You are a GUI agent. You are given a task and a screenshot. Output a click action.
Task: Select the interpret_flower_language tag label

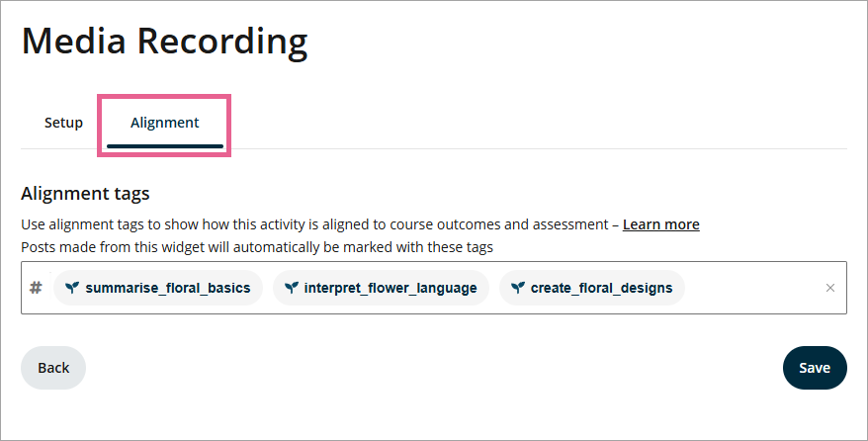coord(391,288)
